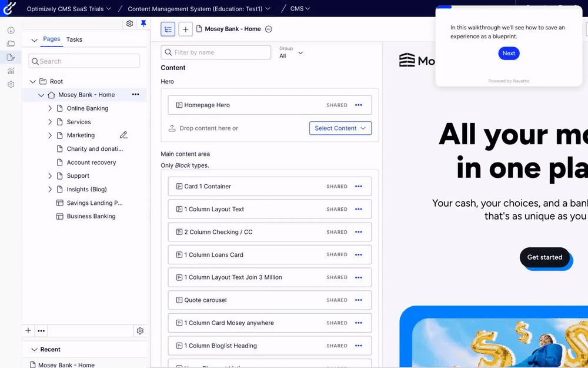Click the Filter by name field
Screen dimensions: 588x368
(x=216, y=52)
